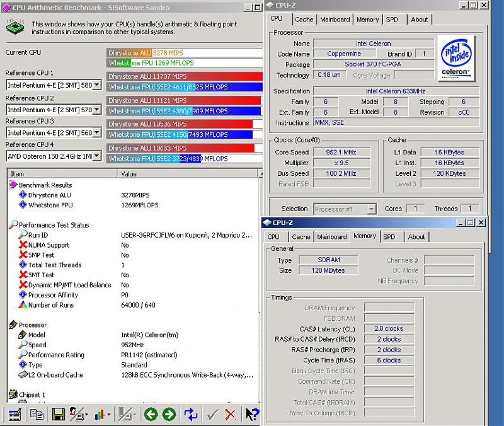Screen dimensions: 504x426
Task: Click the Chipset 1 section icon
Action: (x=13, y=394)
